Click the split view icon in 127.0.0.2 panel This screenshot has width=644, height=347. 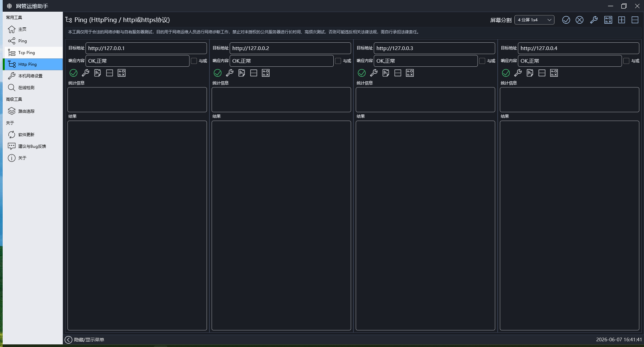coord(254,73)
